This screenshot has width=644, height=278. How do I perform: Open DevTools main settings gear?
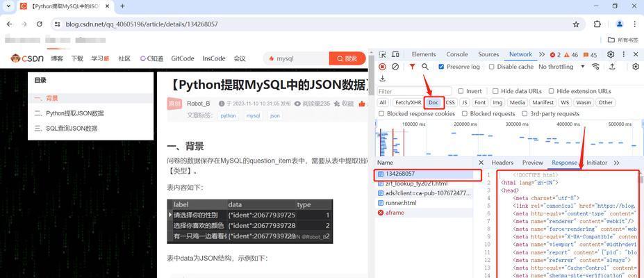[x=611, y=55]
